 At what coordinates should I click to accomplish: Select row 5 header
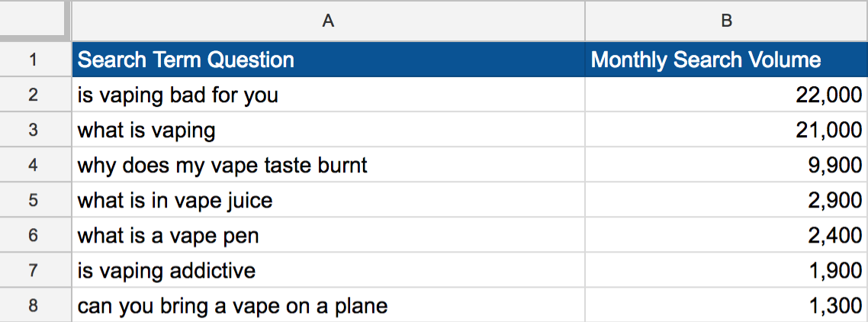click(35, 199)
